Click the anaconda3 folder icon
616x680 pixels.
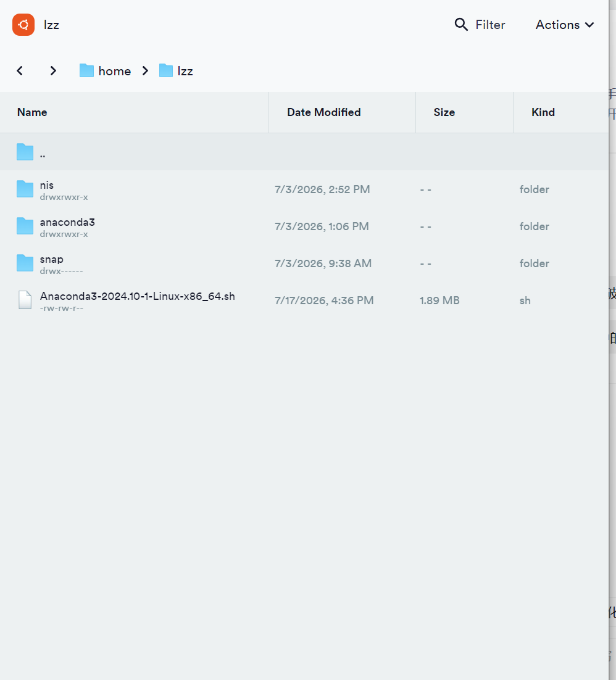coord(25,226)
